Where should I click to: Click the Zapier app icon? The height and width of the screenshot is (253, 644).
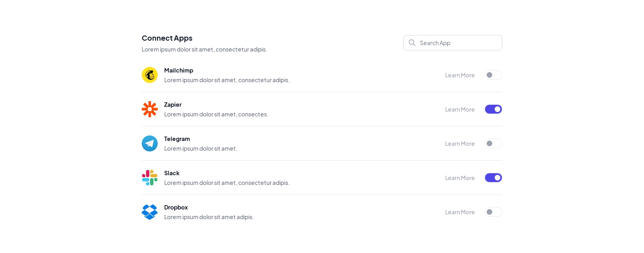150,109
